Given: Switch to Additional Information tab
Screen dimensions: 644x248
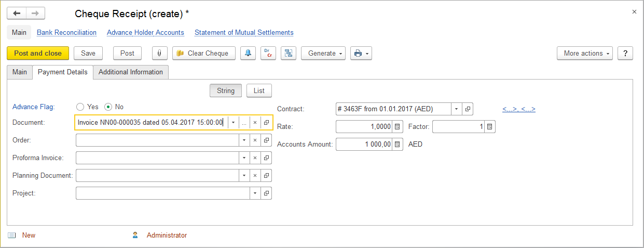Looking at the screenshot, I should point(131,72).
